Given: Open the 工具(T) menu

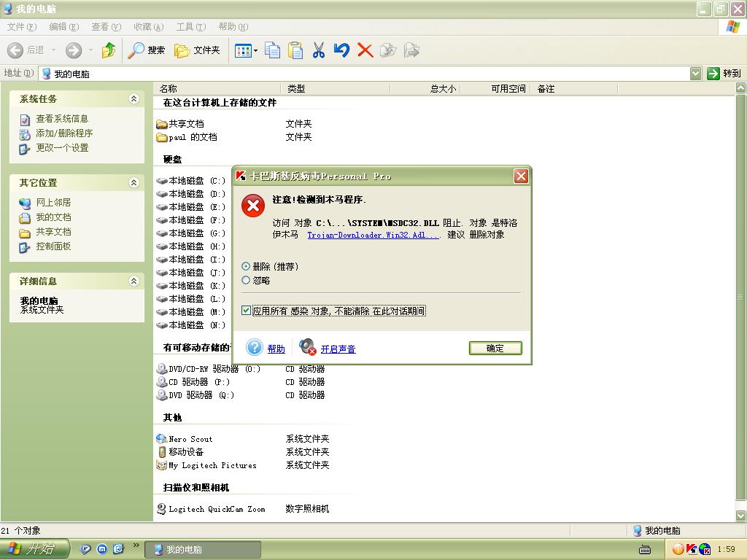Looking at the screenshot, I should click(x=191, y=27).
